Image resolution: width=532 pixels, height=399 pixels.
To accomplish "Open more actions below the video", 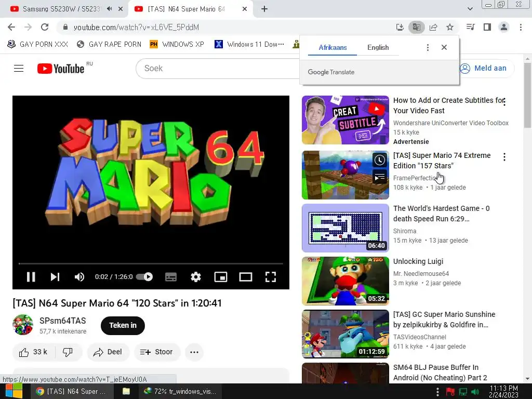I will (194, 352).
